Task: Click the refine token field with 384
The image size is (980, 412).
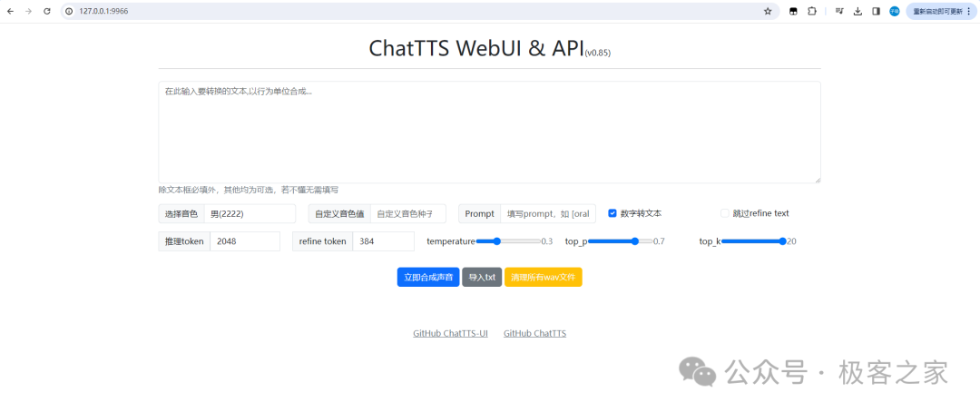Action: (x=383, y=241)
